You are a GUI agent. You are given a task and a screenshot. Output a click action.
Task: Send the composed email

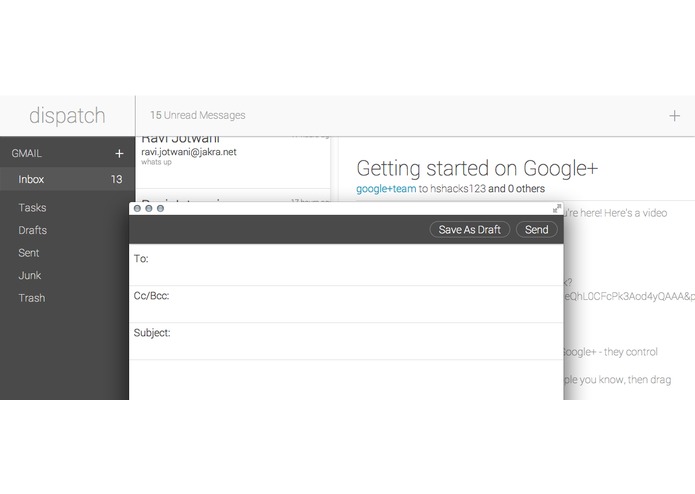[536, 229]
